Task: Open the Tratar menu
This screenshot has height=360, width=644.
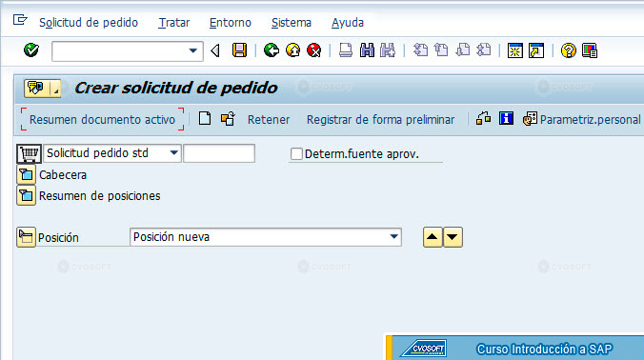Action: (x=174, y=23)
